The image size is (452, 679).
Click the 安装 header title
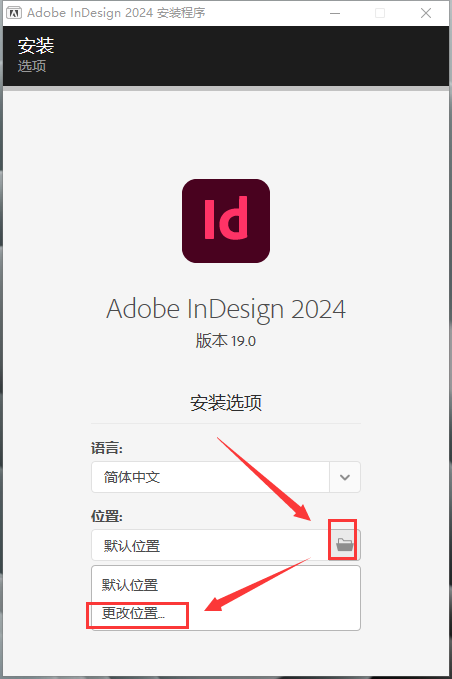(36, 46)
